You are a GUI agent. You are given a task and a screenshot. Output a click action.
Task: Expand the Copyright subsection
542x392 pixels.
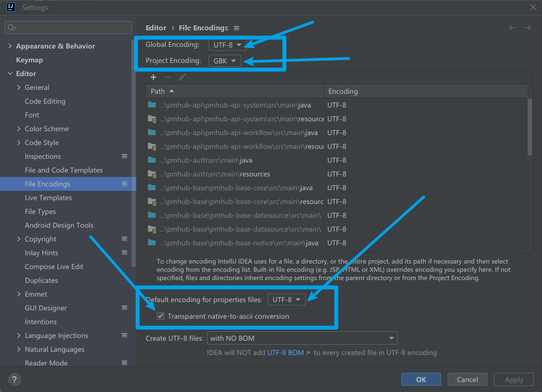[x=19, y=239]
